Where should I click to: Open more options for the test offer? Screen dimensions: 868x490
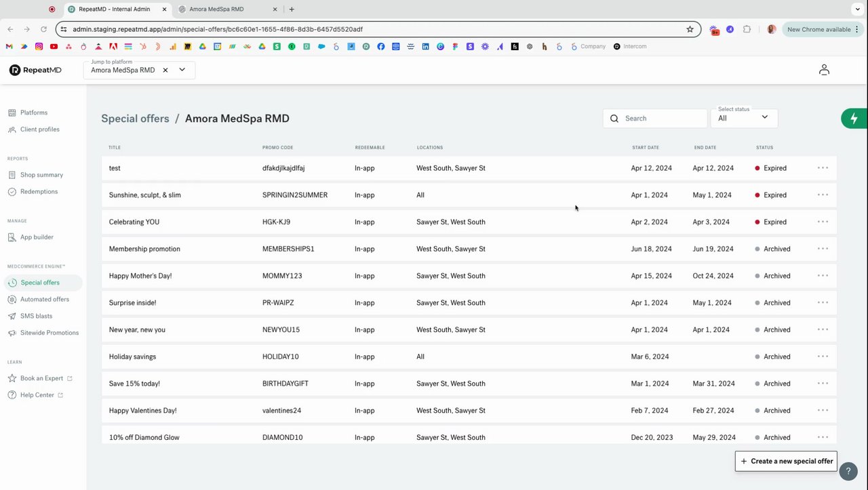point(823,168)
